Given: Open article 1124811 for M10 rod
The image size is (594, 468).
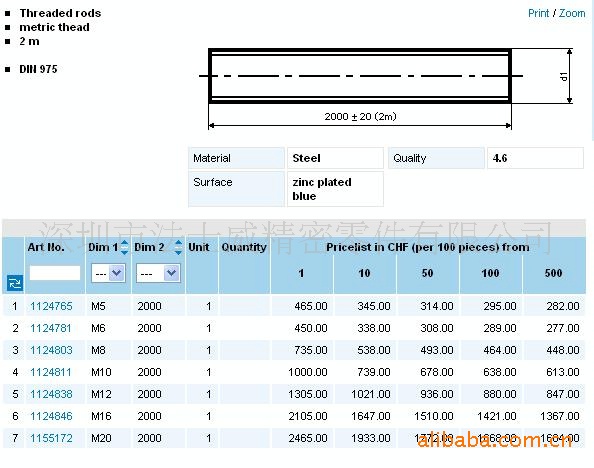Looking at the screenshot, I should point(51,372).
